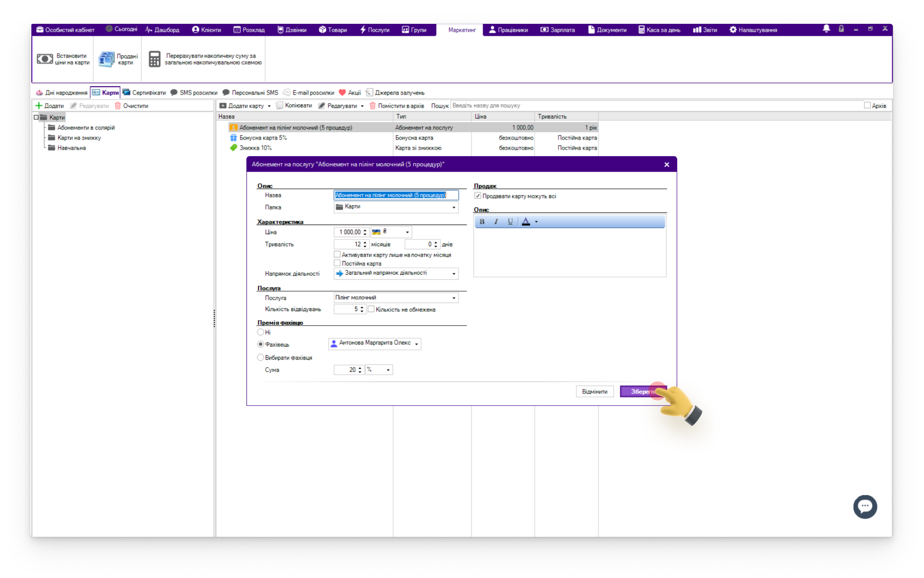
Task: Open the Сума unit % dropdown
Action: pos(388,370)
